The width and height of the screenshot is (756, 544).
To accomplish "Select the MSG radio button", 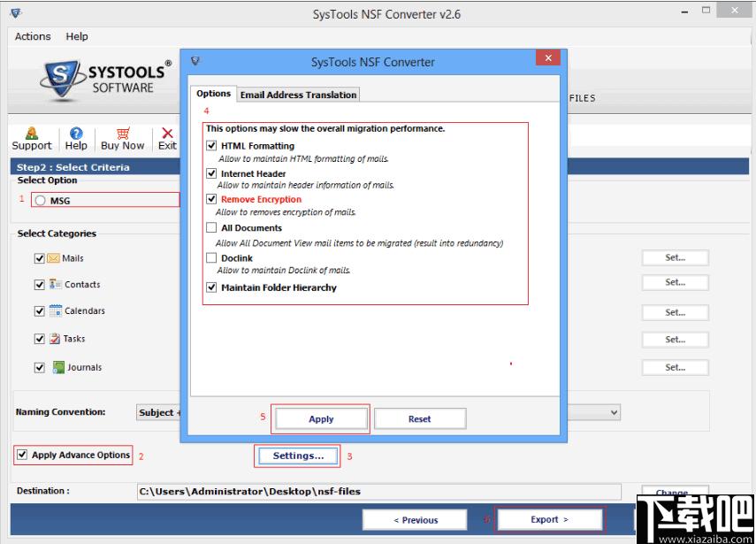I will point(41,201).
